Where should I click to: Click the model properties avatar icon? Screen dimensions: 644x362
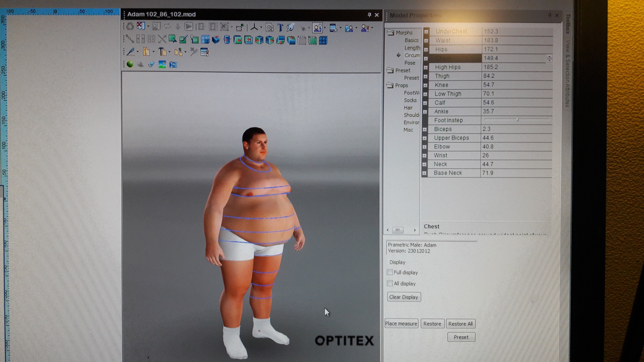317,28
